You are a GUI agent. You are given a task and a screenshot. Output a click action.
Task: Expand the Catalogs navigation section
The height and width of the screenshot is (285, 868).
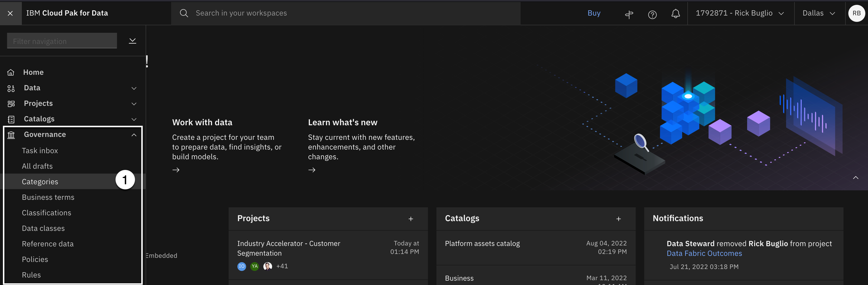click(134, 119)
